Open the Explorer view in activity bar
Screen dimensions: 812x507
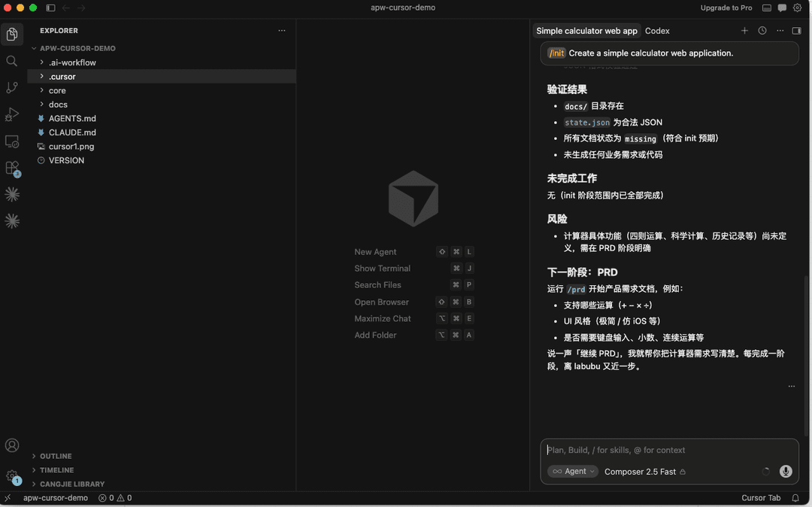tap(12, 34)
